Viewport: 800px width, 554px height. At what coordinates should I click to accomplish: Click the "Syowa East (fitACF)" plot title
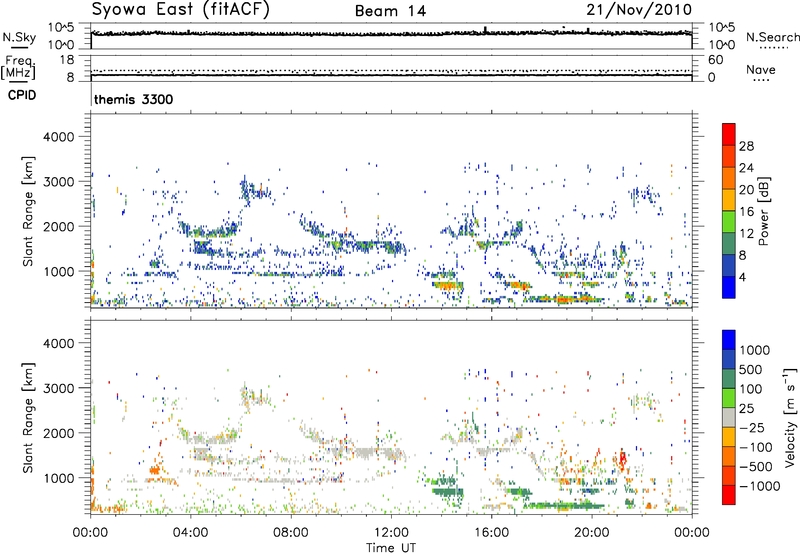coord(181,10)
